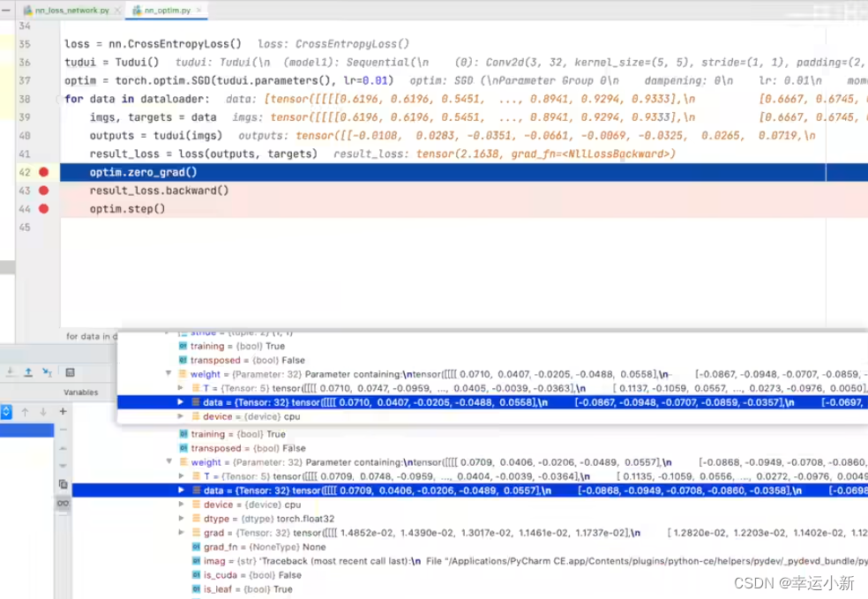Screen dimensions: 868x599
Task: Toggle the glasses Show Watches icon
Action: [x=63, y=503]
